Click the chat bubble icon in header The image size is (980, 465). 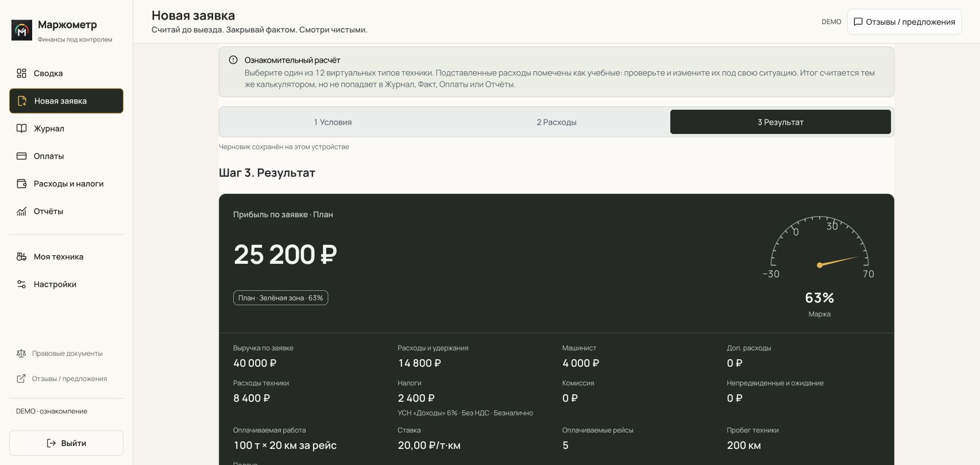858,22
